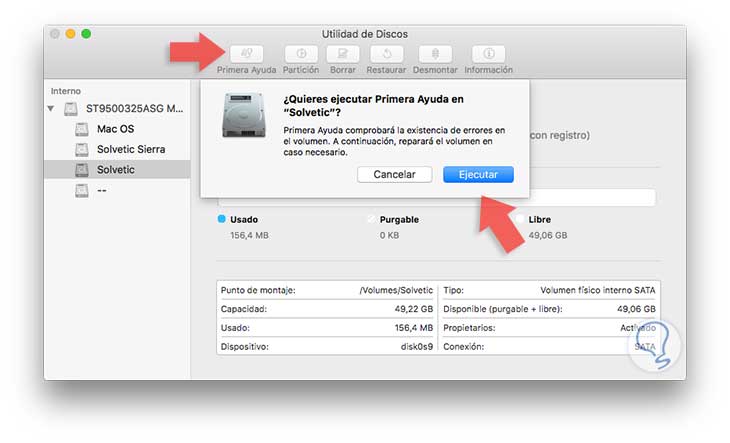Click the blue Usado color dot
Screen dimensions: 730x443
point(222,219)
